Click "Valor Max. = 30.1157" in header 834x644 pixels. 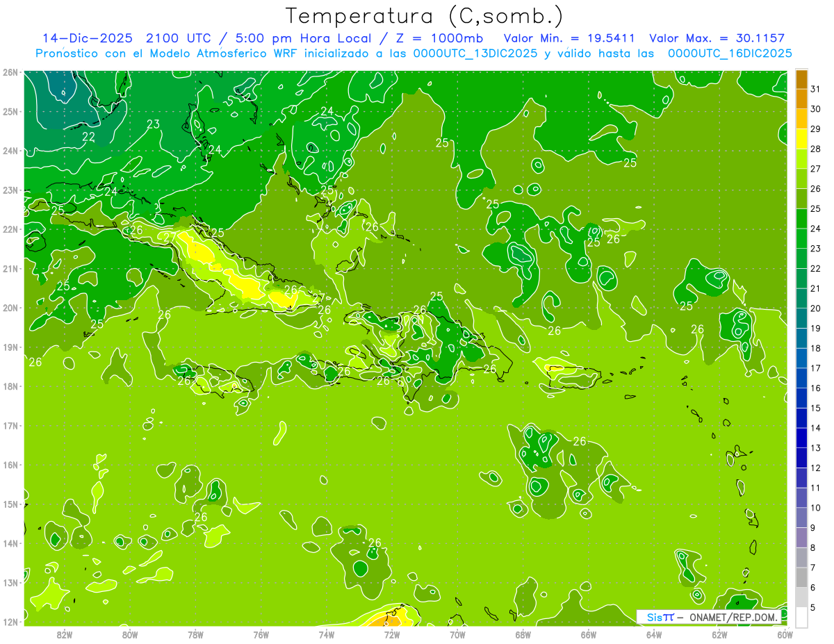point(717,38)
